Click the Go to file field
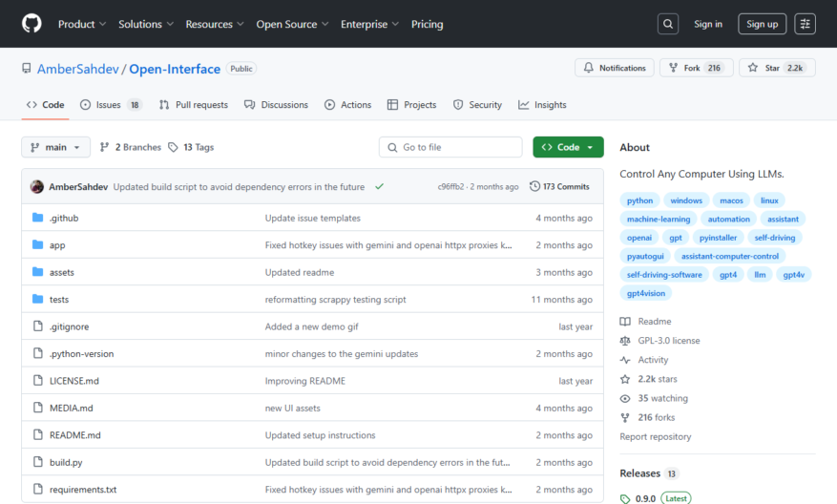837x504 pixels. (x=450, y=147)
